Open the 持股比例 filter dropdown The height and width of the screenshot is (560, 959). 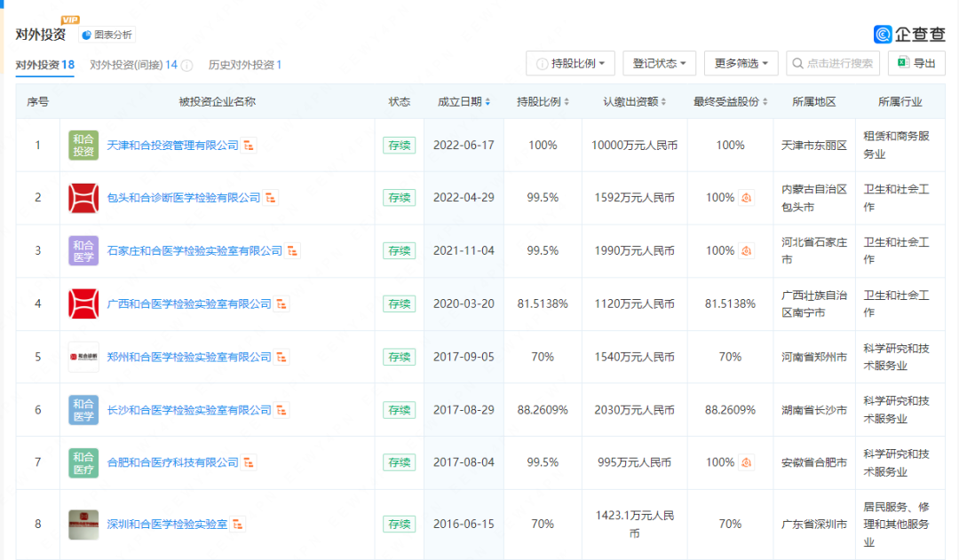click(570, 64)
